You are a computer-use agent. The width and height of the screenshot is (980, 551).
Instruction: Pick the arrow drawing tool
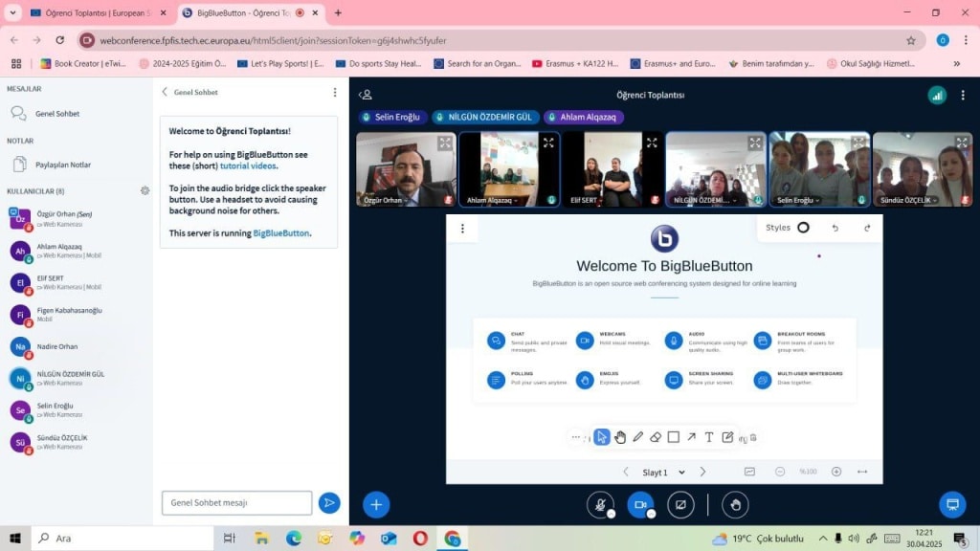[691, 437]
